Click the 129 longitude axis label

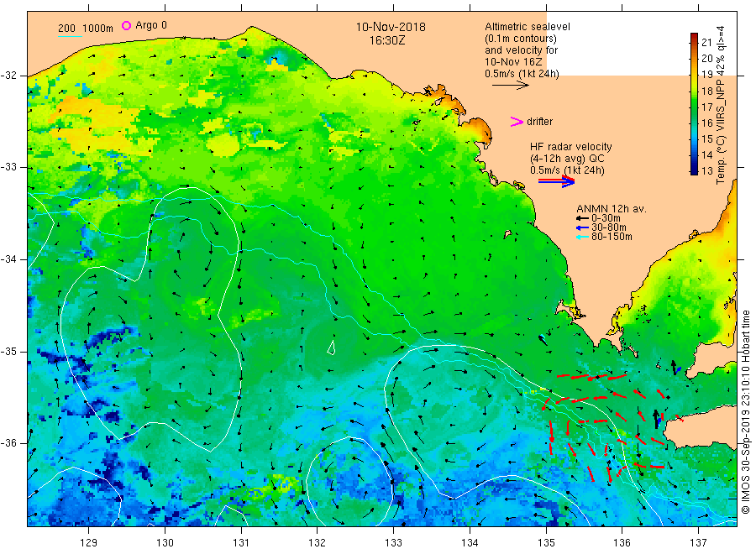tap(89, 543)
